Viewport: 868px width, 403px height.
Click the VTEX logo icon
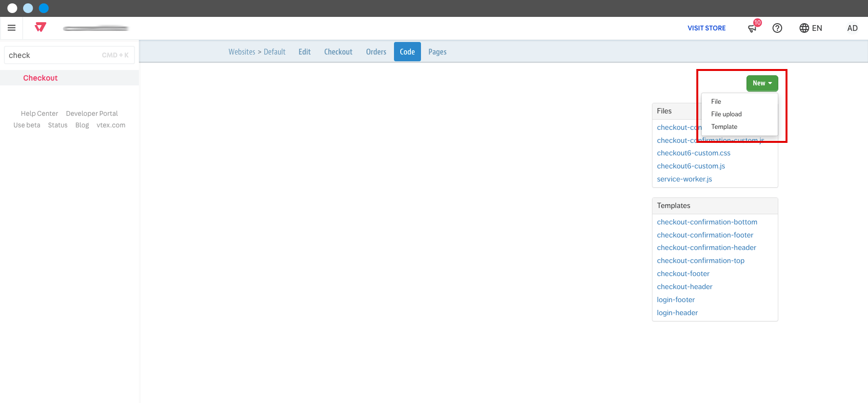[41, 28]
